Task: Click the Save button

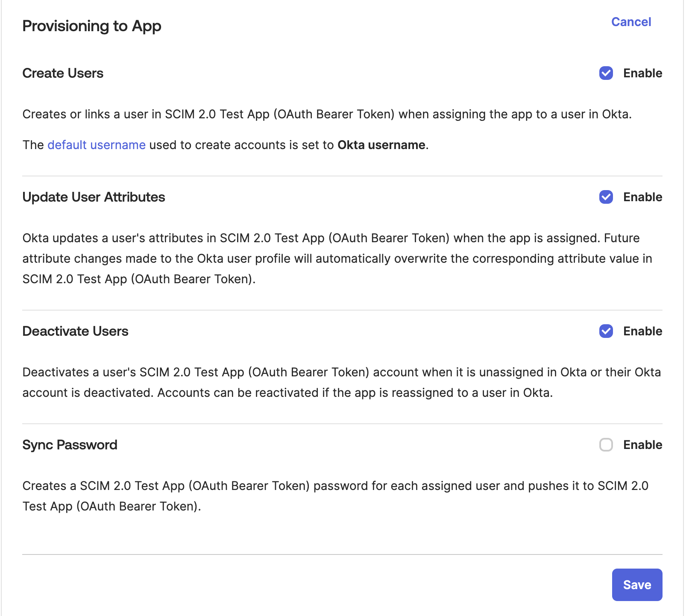Action: click(x=637, y=585)
